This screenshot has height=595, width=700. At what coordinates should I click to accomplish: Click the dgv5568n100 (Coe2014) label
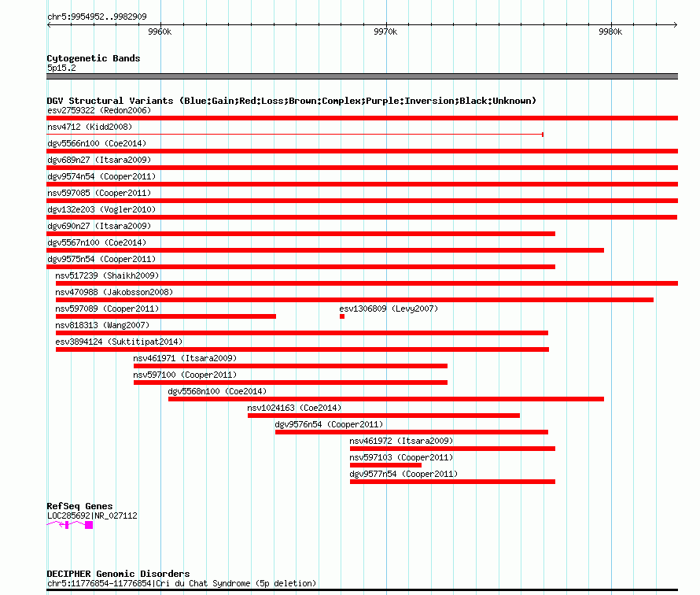[217, 391]
